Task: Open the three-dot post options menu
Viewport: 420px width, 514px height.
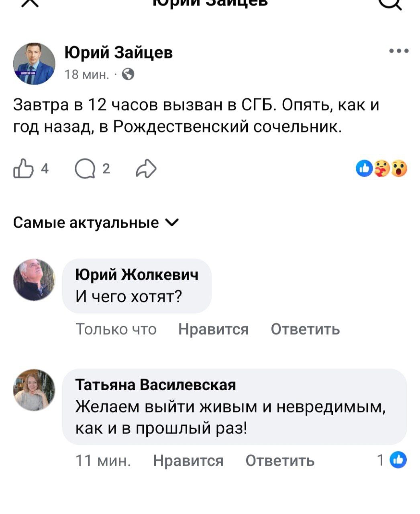Action: [x=399, y=51]
